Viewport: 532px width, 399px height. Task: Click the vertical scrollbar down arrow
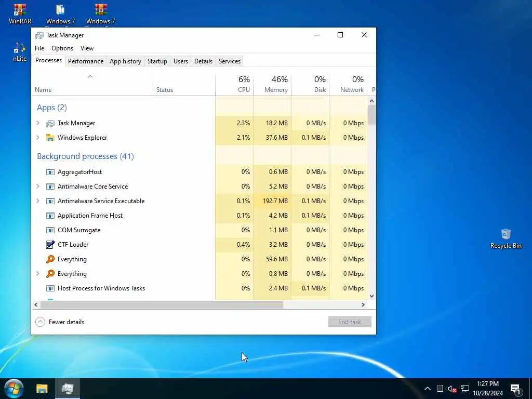coord(371,296)
